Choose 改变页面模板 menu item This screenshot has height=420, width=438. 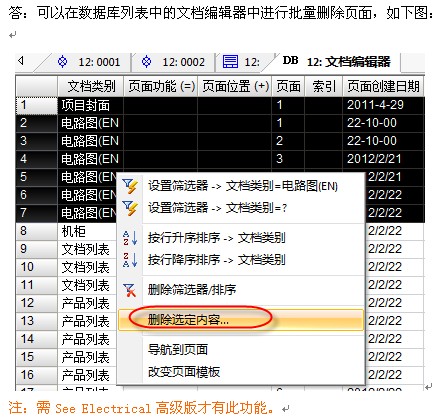tap(184, 372)
